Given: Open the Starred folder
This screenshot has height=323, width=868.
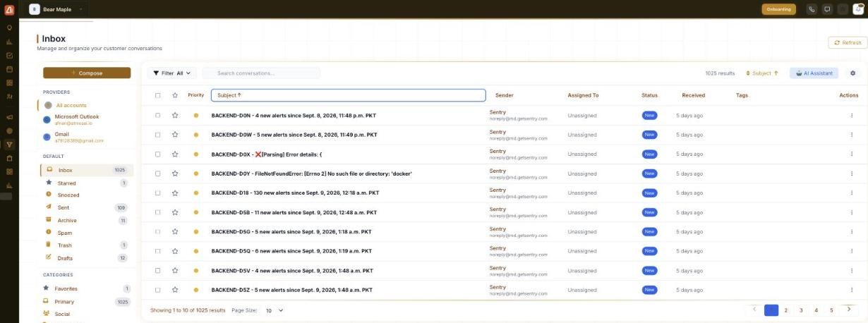Looking at the screenshot, I should pyautogui.click(x=87, y=183).
